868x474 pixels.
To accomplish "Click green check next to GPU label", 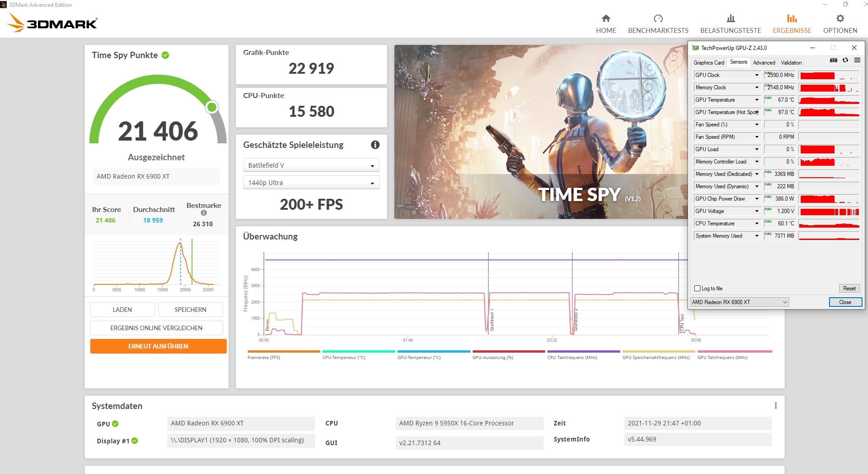I will tap(115, 424).
